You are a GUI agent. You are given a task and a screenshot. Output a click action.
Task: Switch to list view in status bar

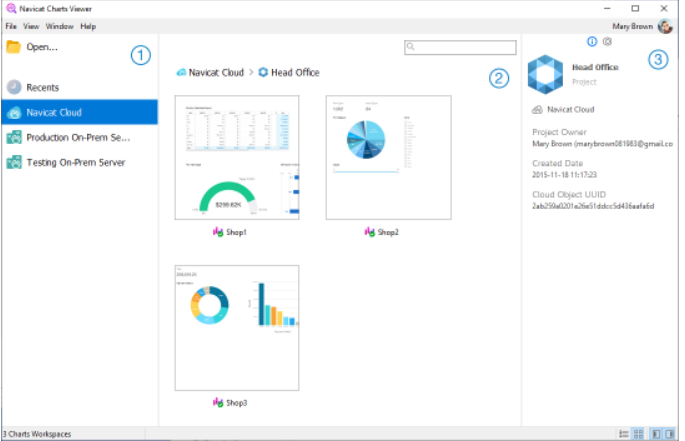624,434
